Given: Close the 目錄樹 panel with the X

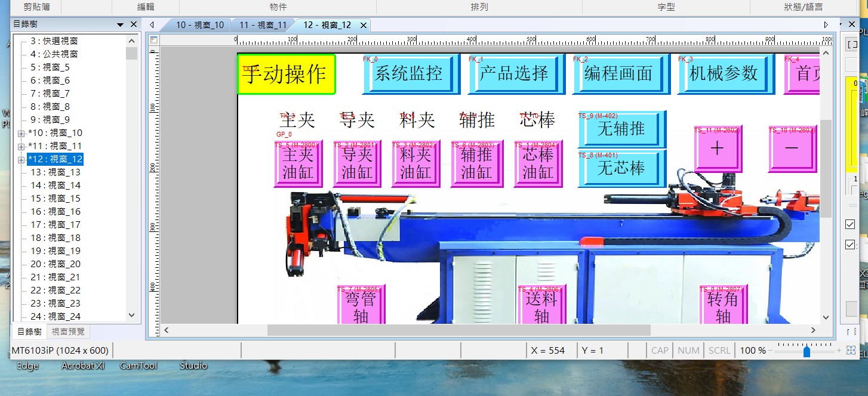Looking at the screenshot, I should (134, 24).
